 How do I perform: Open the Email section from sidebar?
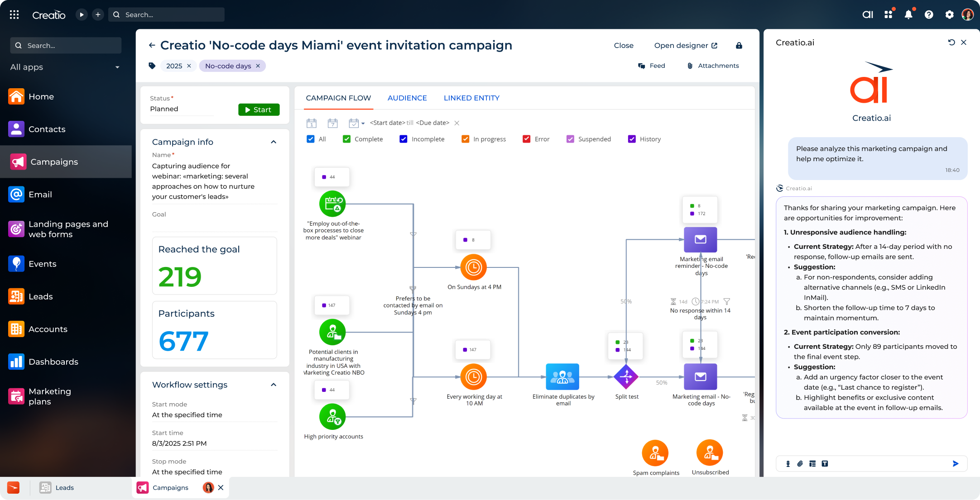click(40, 194)
